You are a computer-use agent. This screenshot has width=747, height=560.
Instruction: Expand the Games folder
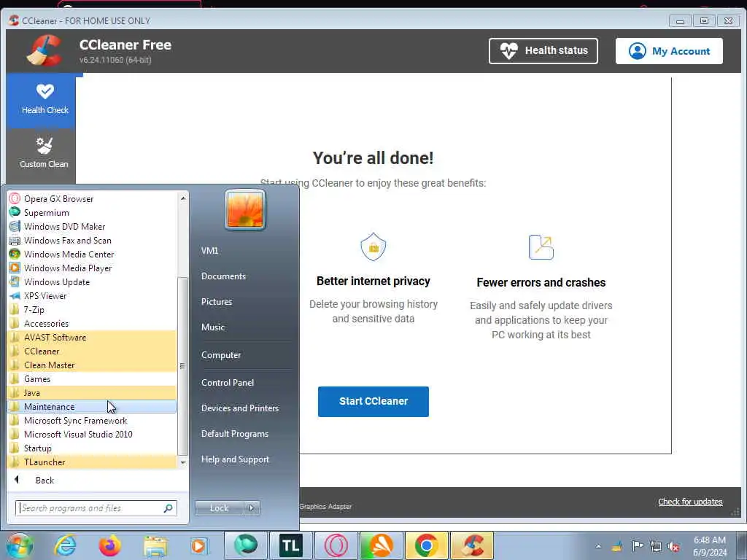tap(92, 378)
